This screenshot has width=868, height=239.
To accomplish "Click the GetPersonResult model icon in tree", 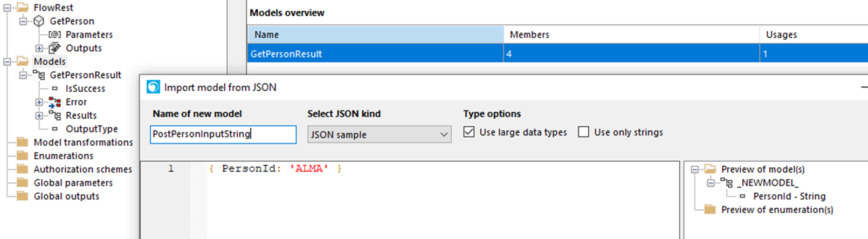I will (39, 75).
